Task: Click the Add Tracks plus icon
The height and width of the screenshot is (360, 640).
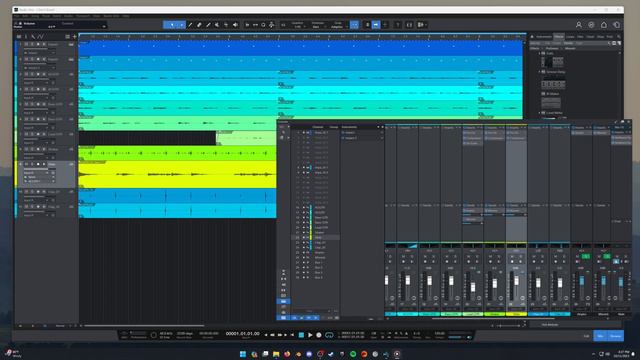Action: point(75,37)
